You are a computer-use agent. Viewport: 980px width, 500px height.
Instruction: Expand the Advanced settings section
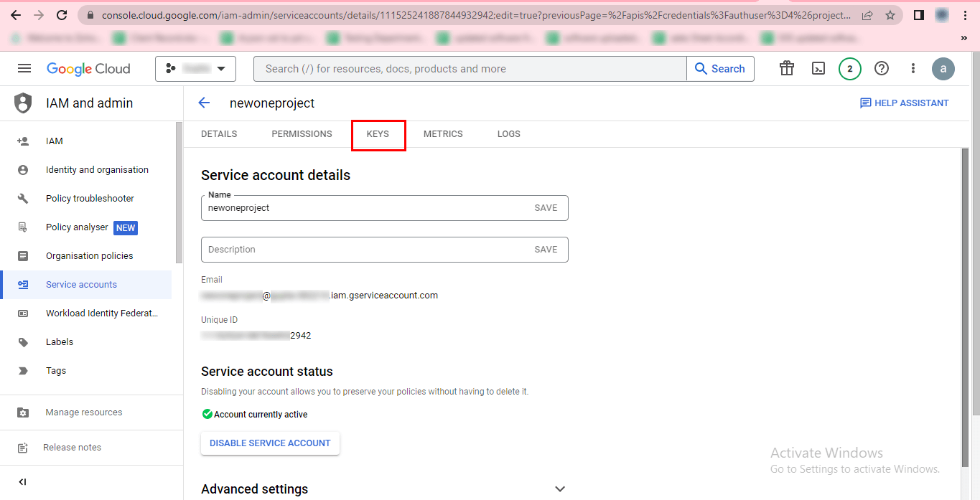383,489
